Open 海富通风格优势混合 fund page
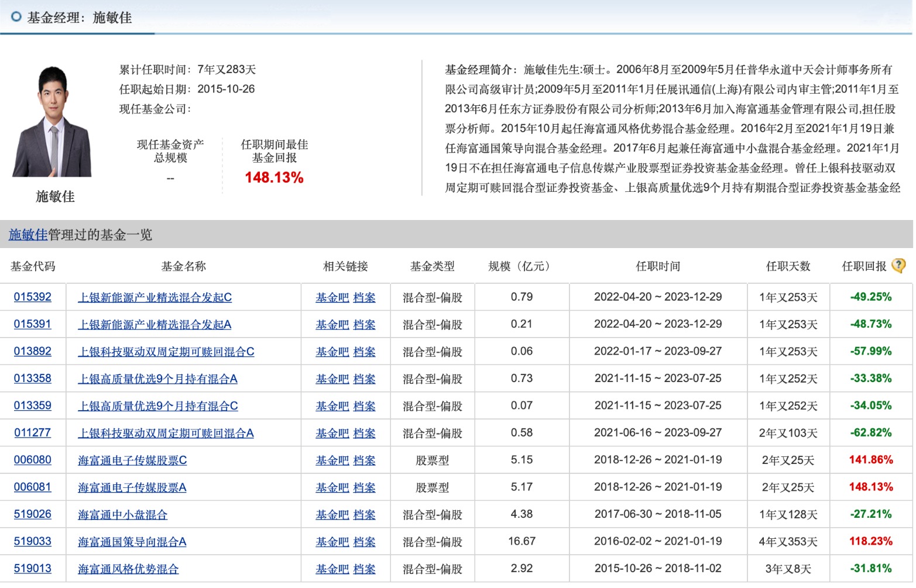The width and height of the screenshot is (916, 588). (128, 569)
